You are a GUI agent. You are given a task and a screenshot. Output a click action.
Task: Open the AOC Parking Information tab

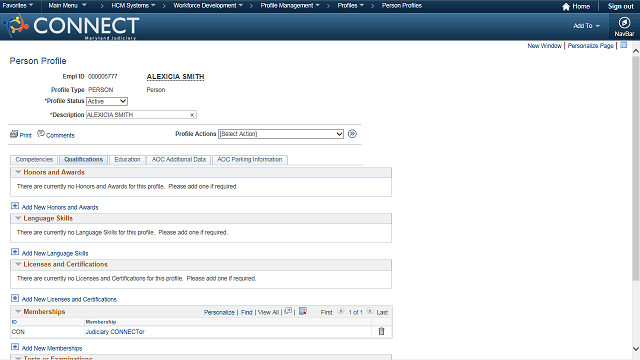[250, 160]
